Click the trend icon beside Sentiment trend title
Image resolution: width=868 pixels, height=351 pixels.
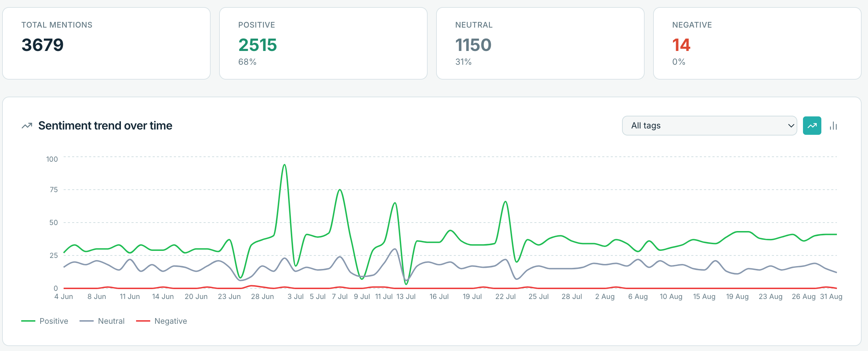pos(27,126)
